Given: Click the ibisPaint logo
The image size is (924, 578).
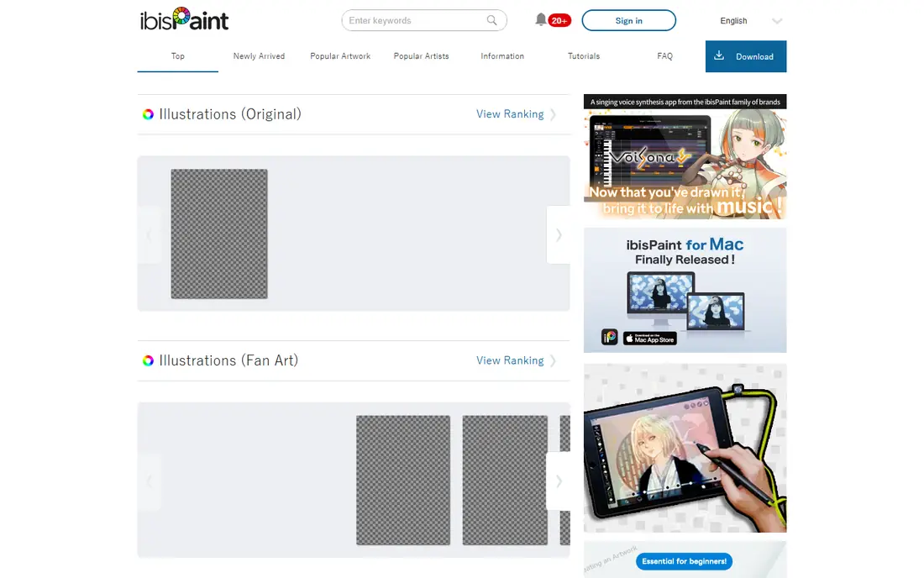Looking at the screenshot, I should (x=184, y=19).
